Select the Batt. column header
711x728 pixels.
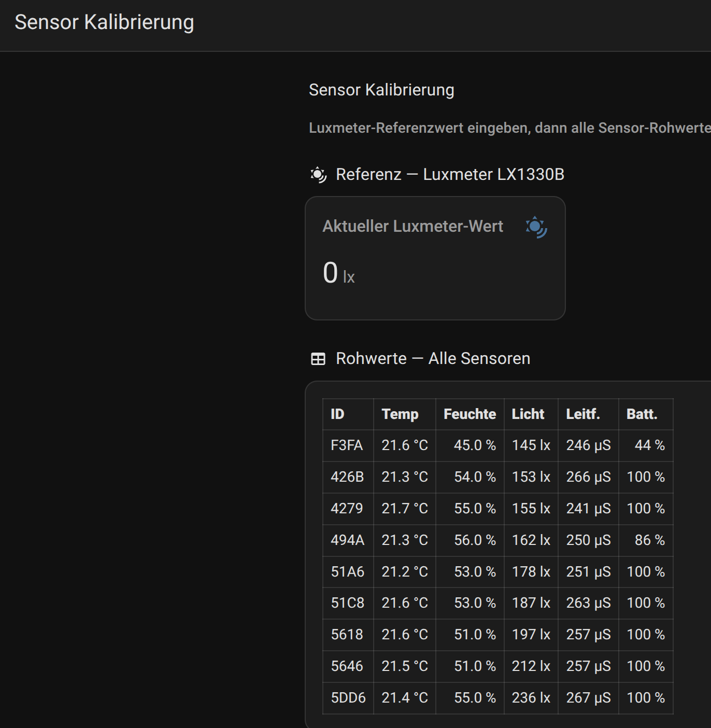tap(642, 414)
